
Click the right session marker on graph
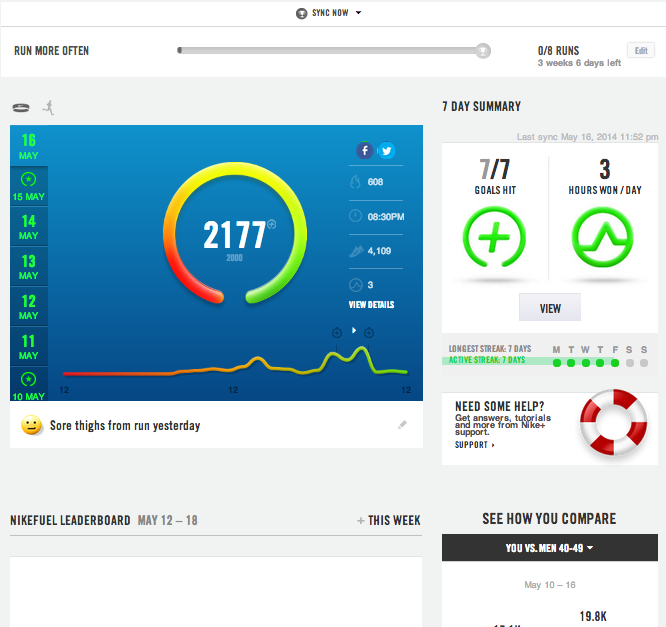369,333
